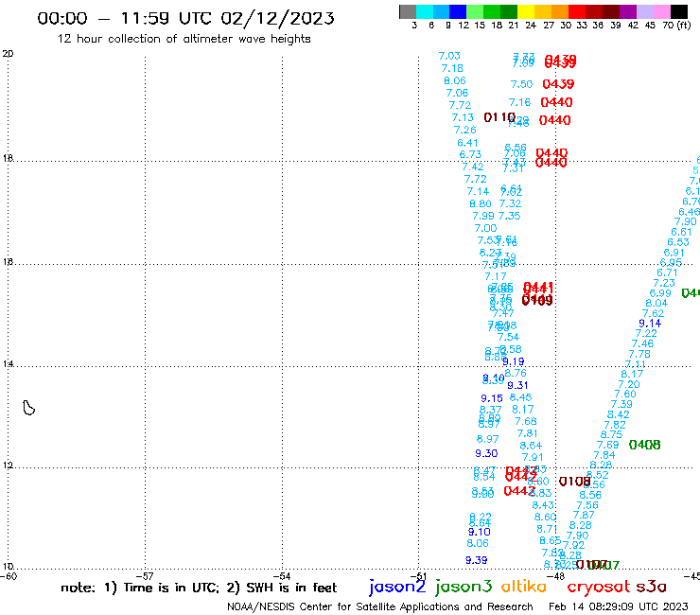Click the dark red 0110 time label
700x615 pixels.
[x=499, y=117]
